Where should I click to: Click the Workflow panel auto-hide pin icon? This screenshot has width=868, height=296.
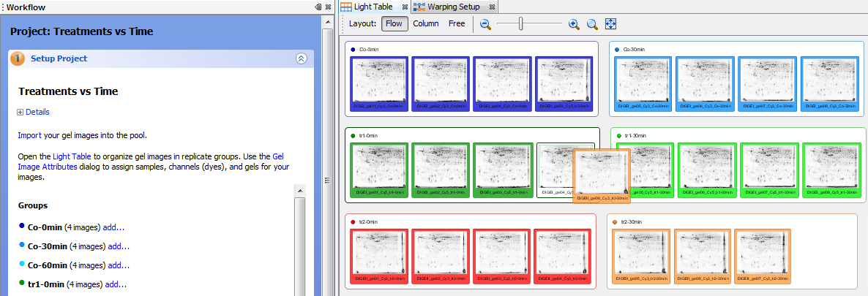coord(318,7)
